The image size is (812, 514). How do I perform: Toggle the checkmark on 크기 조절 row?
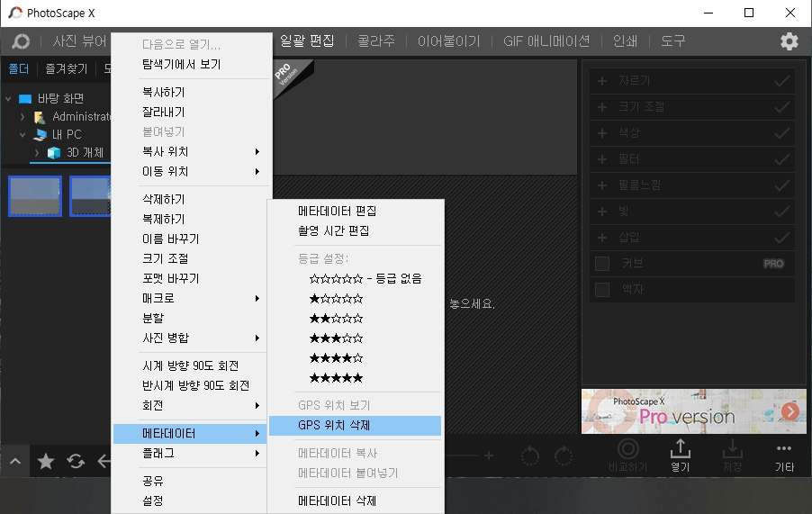(782, 106)
